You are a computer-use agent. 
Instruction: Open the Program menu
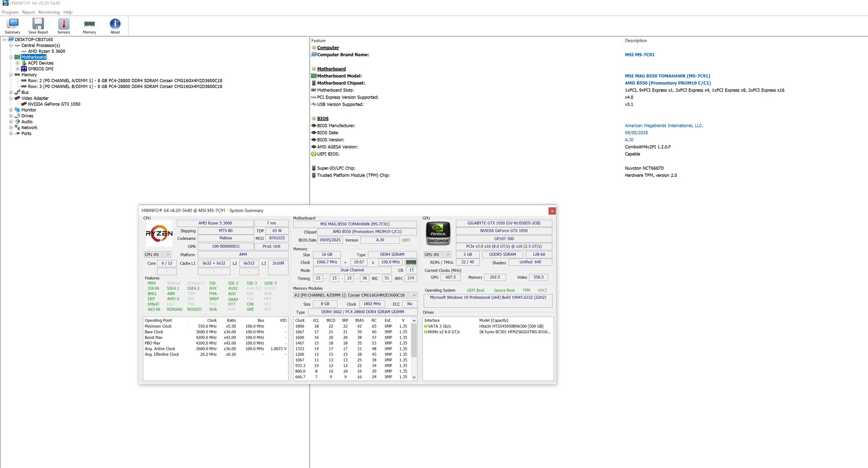click(10, 12)
